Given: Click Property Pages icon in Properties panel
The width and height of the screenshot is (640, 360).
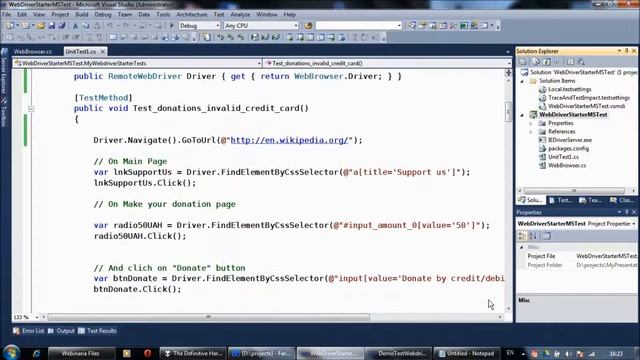Looking at the screenshot, I should [x=547, y=236].
